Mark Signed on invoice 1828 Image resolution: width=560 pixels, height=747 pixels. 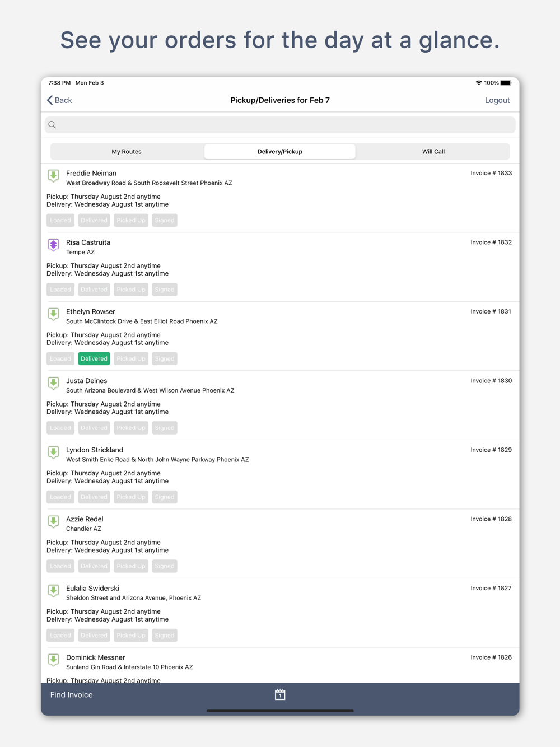point(165,566)
